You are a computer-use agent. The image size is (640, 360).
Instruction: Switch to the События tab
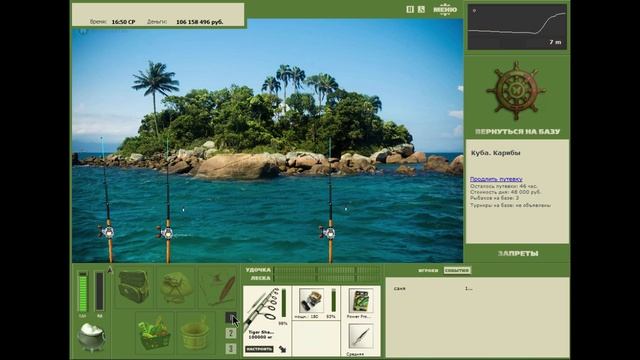coord(457,270)
